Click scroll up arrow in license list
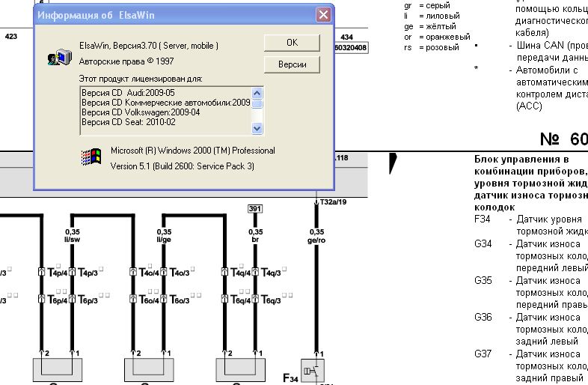Image resolution: width=588 pixels, height=385 pixels. tap(257, 93)
